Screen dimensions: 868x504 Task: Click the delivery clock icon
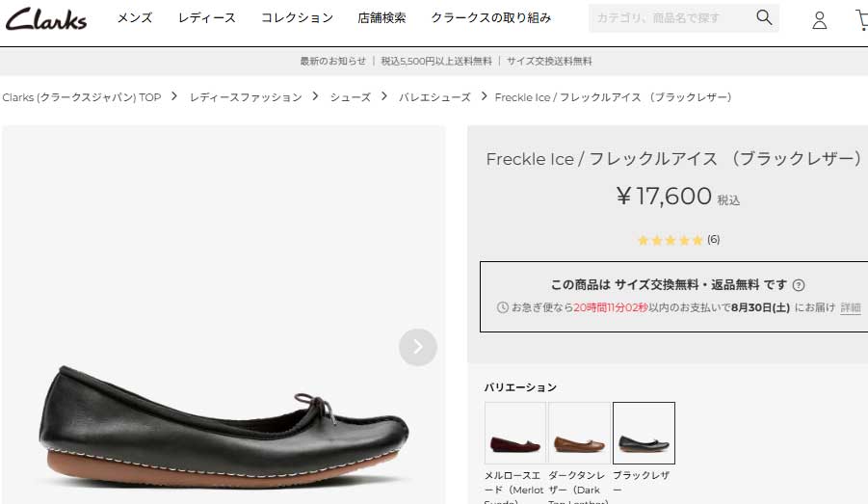coord(502,308)
